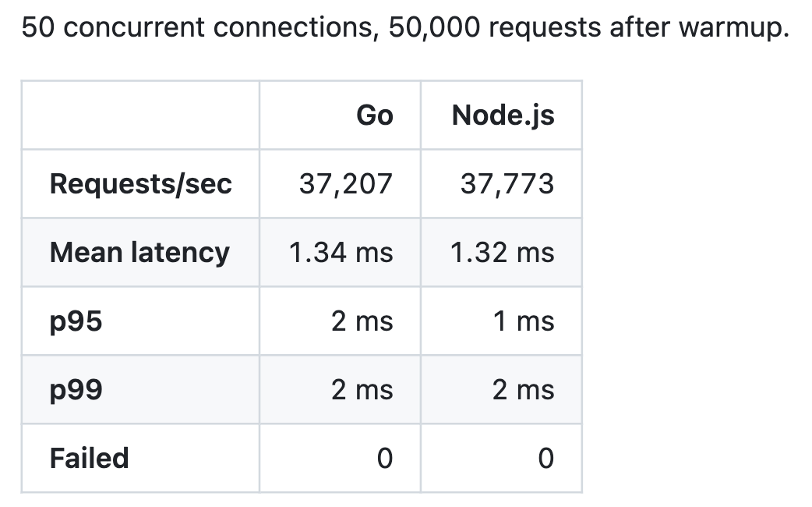
Task: Click the Node.js column header
Action: click(x=503, y=115)
